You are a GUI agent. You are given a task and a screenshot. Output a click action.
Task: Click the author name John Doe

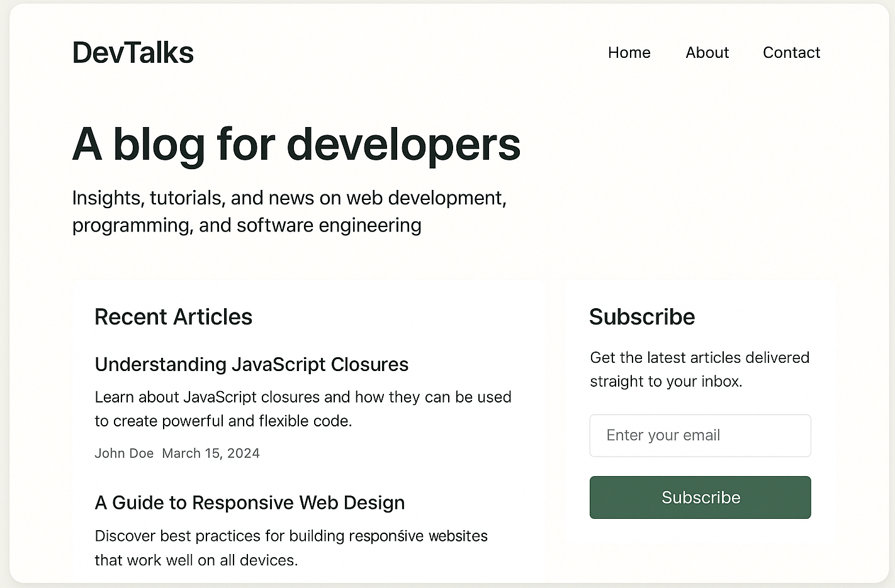click(124, 453)
